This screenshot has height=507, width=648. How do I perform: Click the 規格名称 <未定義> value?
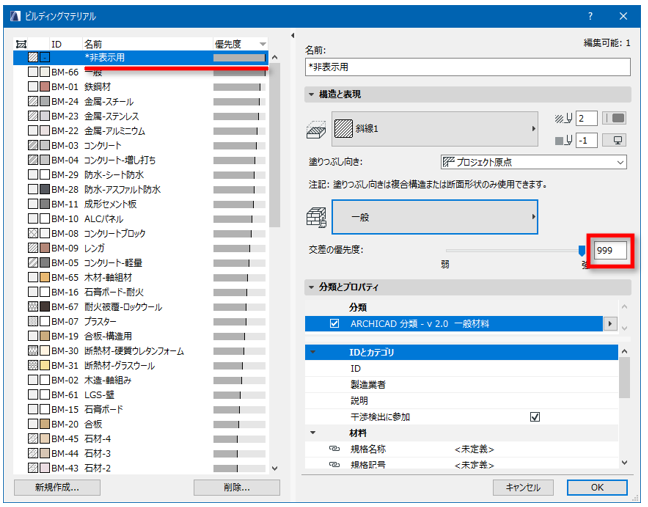[x=474, y=449]
